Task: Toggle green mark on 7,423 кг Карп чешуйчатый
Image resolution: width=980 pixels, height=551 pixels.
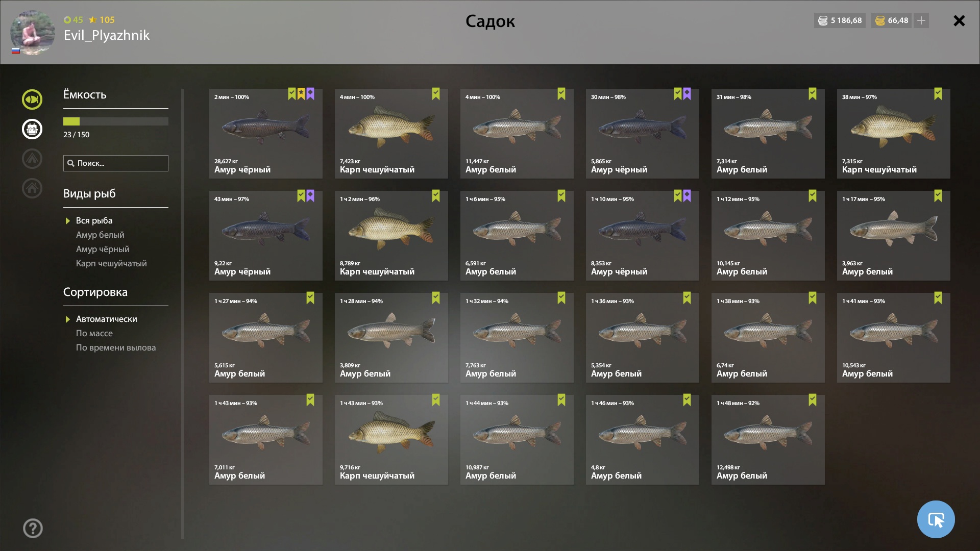Action: click(x=436, y=94)
